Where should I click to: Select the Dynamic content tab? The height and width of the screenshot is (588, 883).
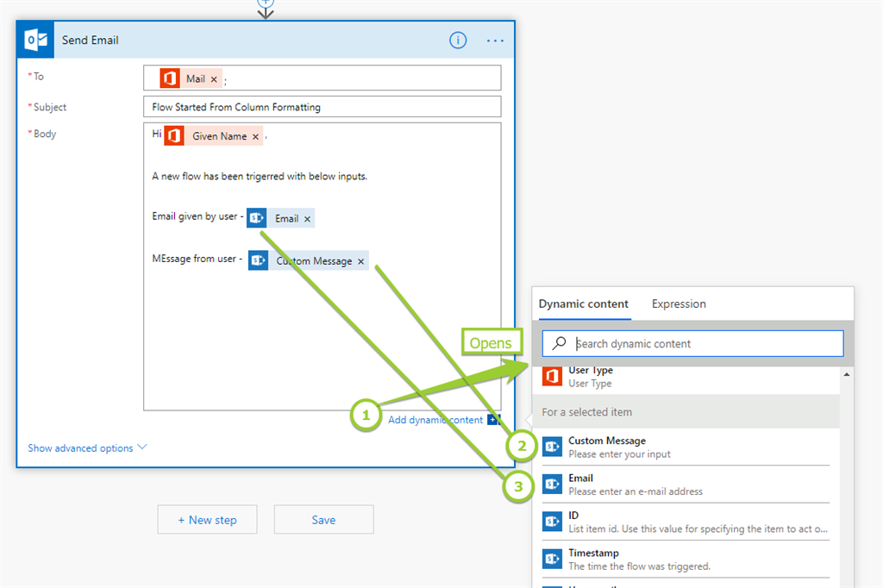(583, 303)
